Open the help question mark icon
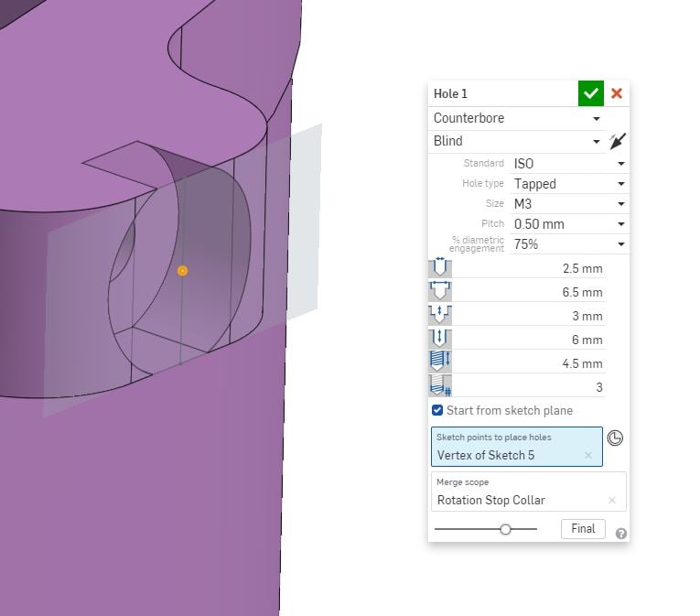The width and height of the screenshot is (700, 616). coord(620,534)
